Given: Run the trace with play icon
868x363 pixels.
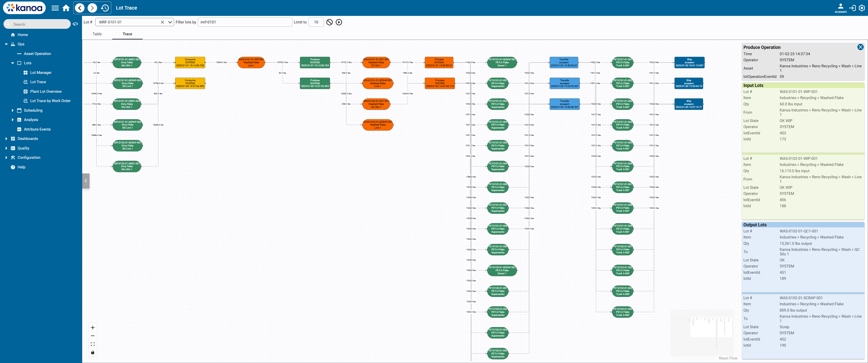Looking at the screenshot, I should point(339,22).
